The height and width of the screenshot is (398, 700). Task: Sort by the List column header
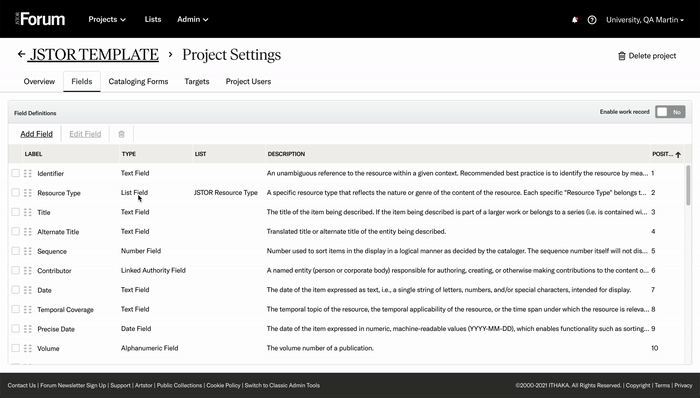[200, 154]
